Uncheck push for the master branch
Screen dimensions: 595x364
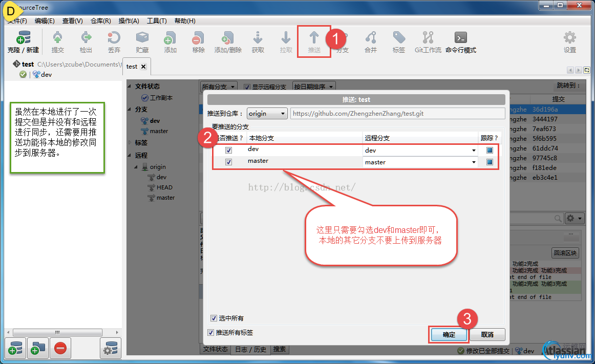pyautogui.click(x=228, y=162)
